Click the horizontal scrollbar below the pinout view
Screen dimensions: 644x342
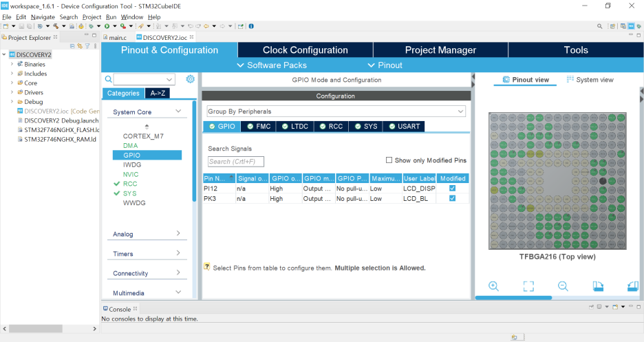click(x=513, y=298)
